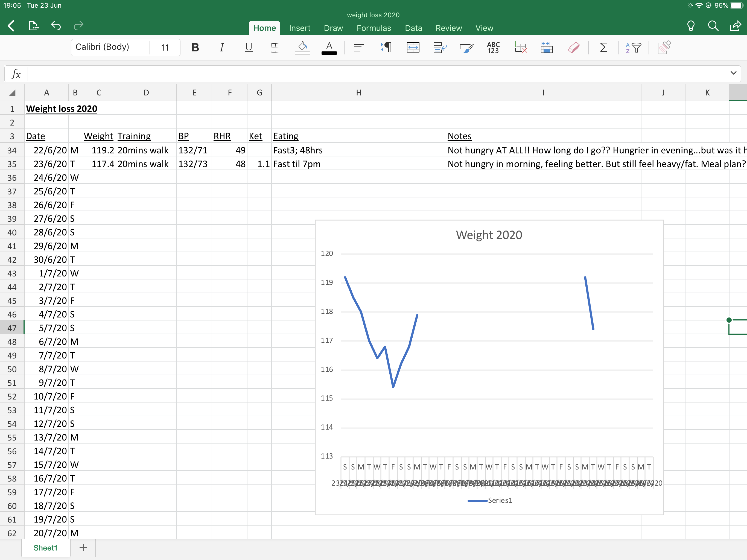
Task: Open the share icon
Action: [736, 26]
